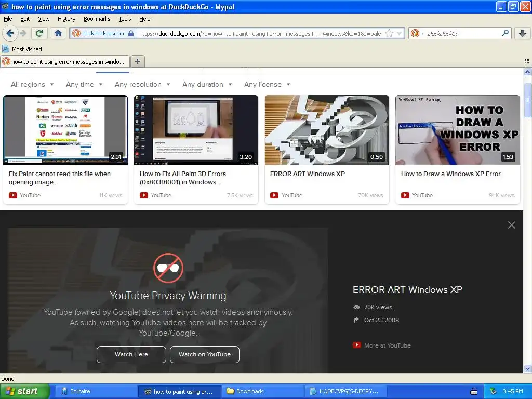Click the Forward arrow button

coord(23,33)
